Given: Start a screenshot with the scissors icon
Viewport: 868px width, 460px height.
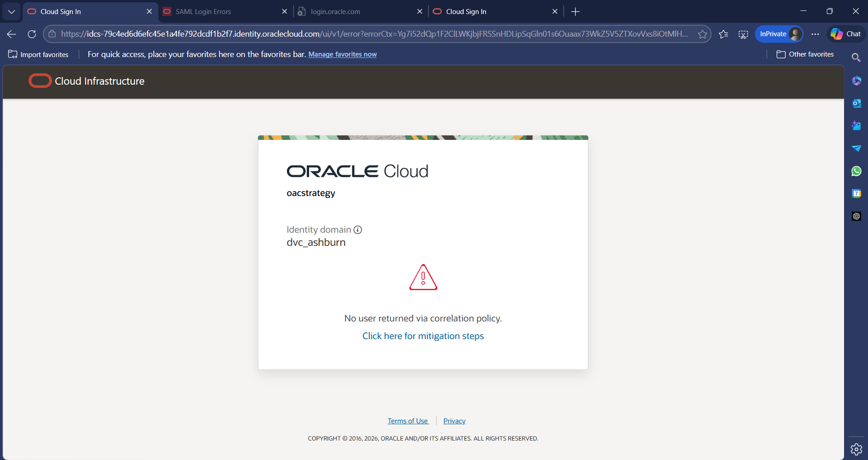Looking at the screenshot, I should point(743,34).
